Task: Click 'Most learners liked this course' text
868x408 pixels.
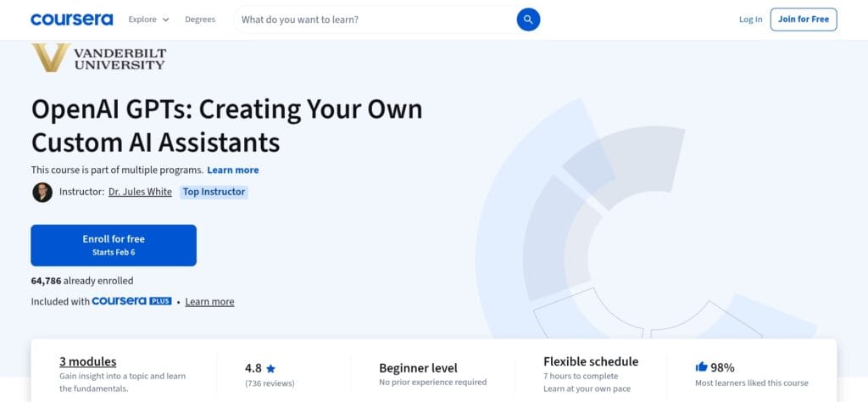Action: click(x=752, y=383)
